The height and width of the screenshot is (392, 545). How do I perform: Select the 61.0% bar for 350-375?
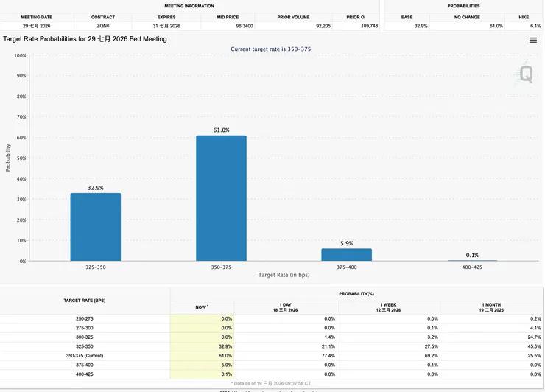221,198
